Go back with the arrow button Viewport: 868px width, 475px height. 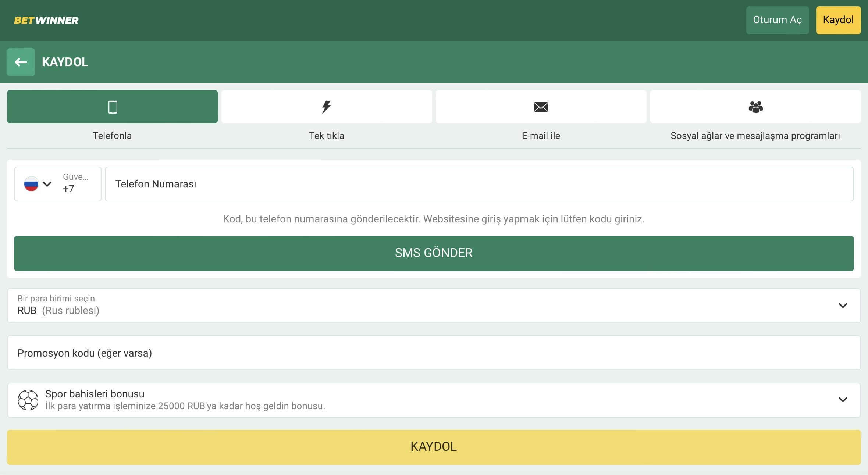[x=21, y=62]
